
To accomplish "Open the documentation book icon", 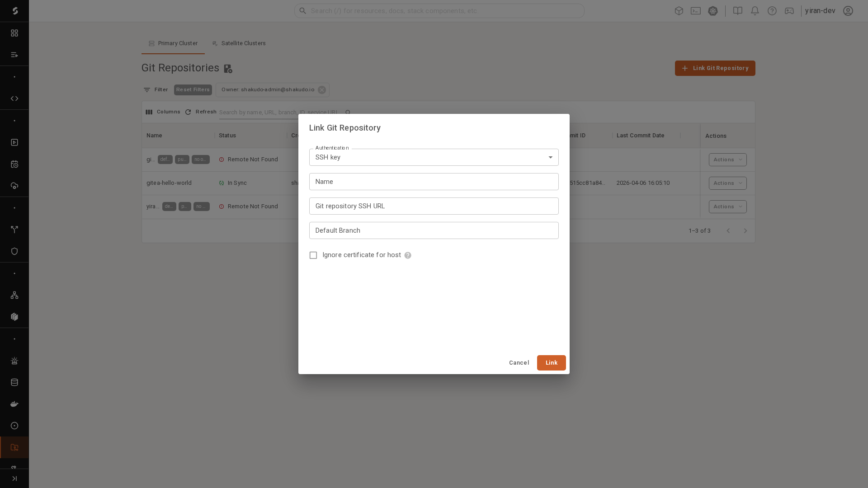I will (x=737, y=11).
